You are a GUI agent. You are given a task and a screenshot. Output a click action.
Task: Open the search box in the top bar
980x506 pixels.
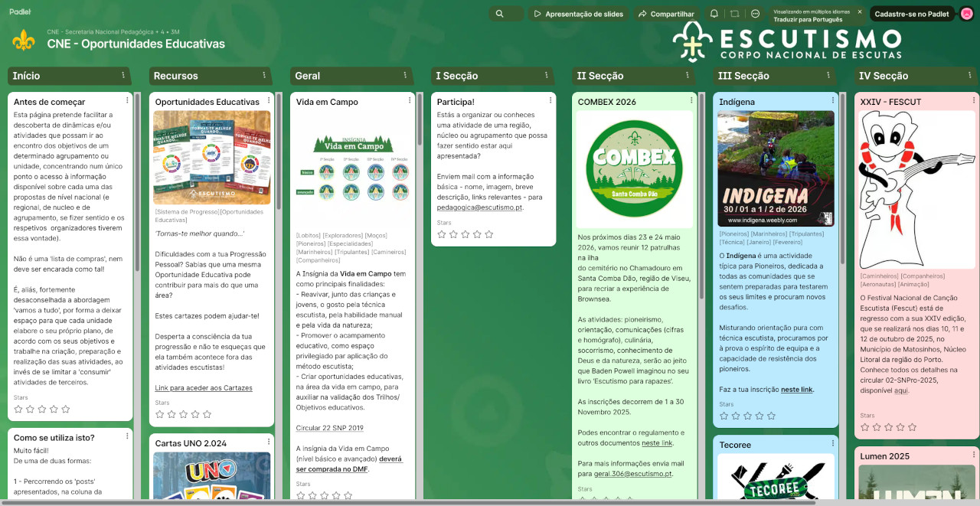pyautogui.click(x=507, y=14)
